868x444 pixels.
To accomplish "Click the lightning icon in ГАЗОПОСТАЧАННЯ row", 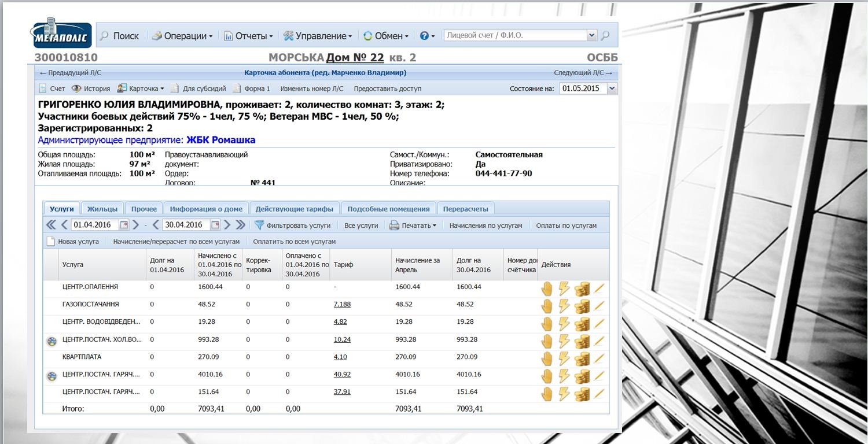I will coord(564,306).
